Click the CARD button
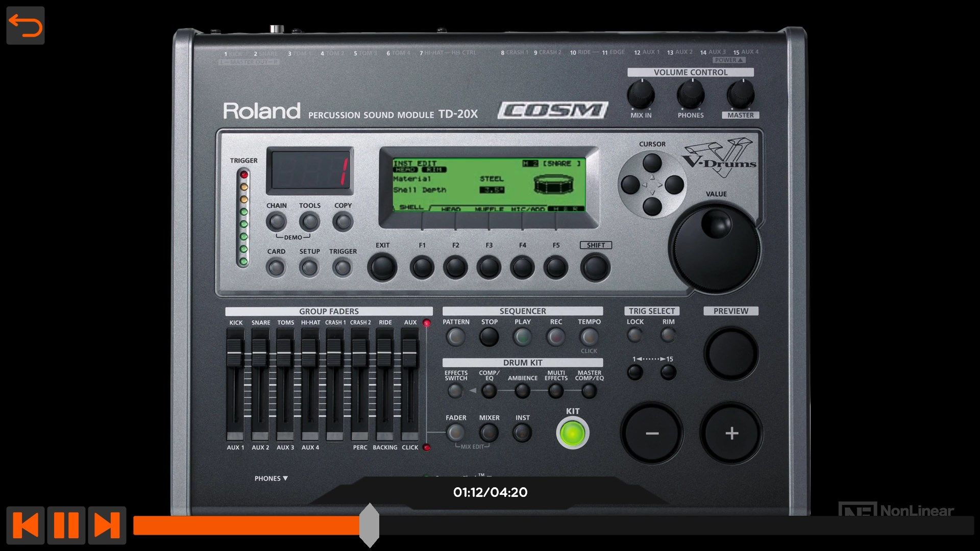 (x=276, y=267)
